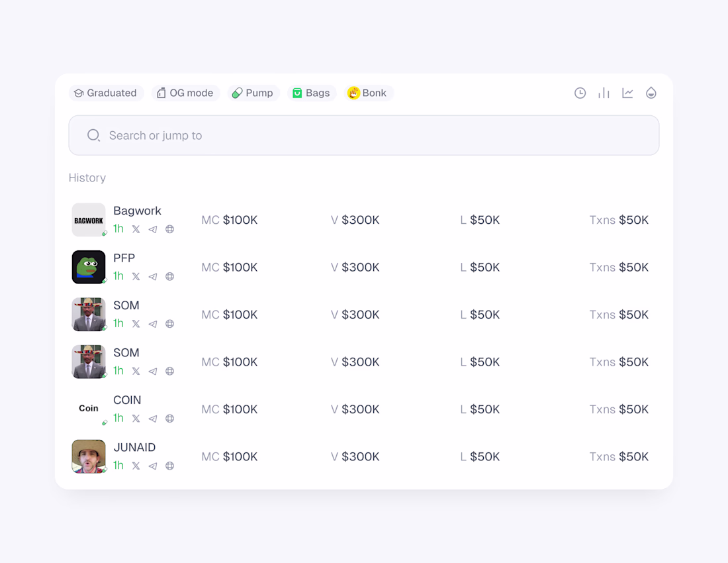
Task: Click Bagwork's 1h age label
Action: pos(118,229)
